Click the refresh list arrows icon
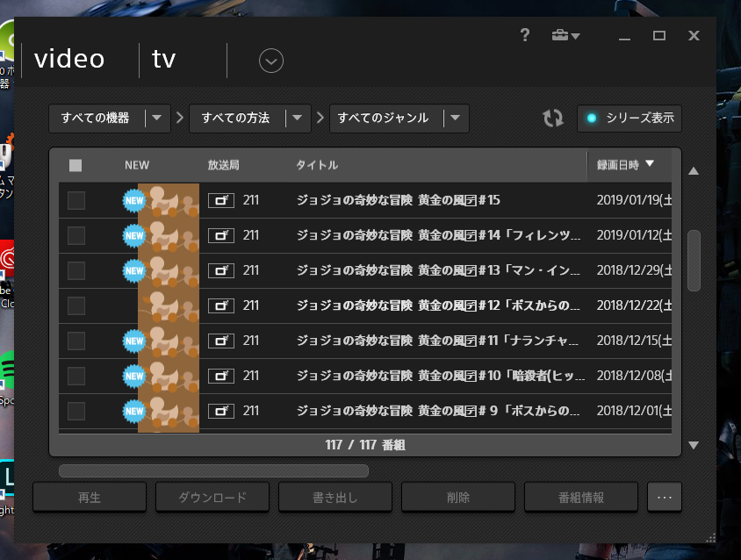Image resolution: width=741 pixels, height=560 pixels. click(x=552, y=118)
